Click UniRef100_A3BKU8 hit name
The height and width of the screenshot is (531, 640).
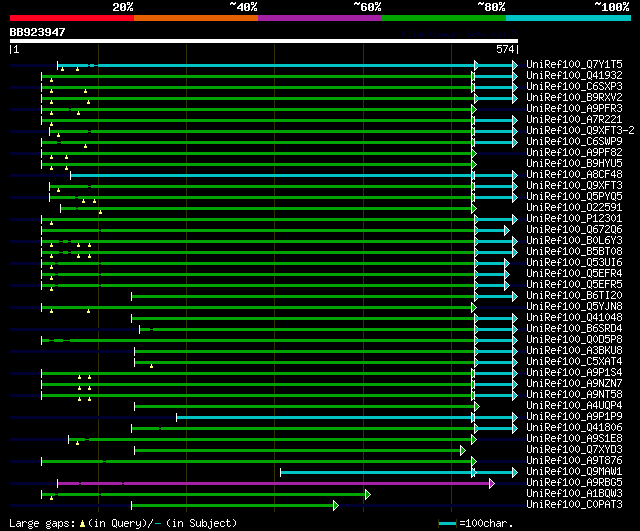(574, 351)
